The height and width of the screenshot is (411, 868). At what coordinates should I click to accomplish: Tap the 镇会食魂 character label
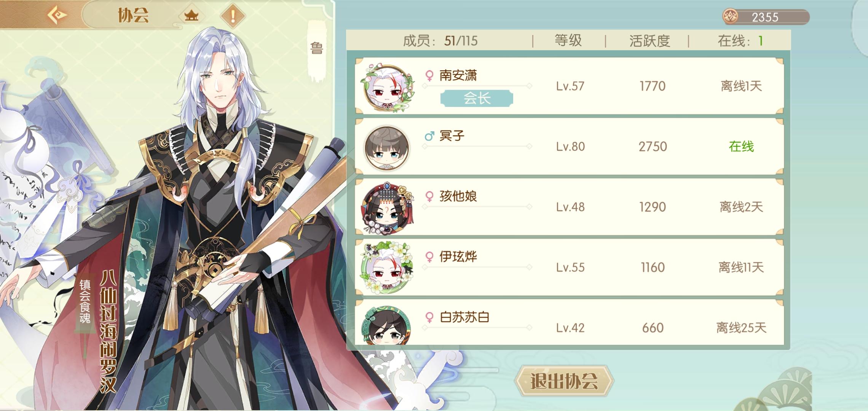(x=85, y=301)
